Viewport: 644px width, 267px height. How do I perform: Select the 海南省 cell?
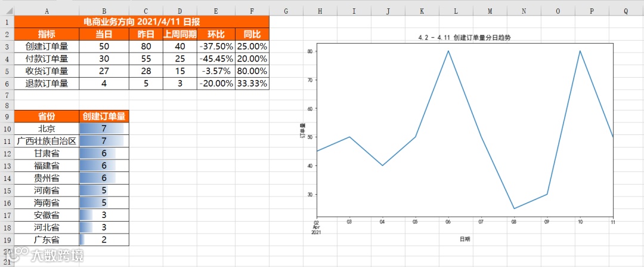click(47, 203)
